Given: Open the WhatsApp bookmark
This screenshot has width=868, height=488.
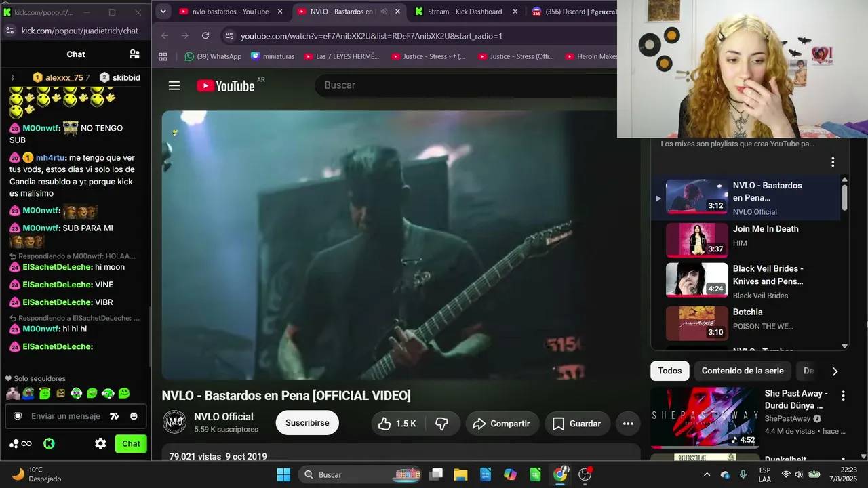Looking at the screenshot, I should [x=213, y=57].
